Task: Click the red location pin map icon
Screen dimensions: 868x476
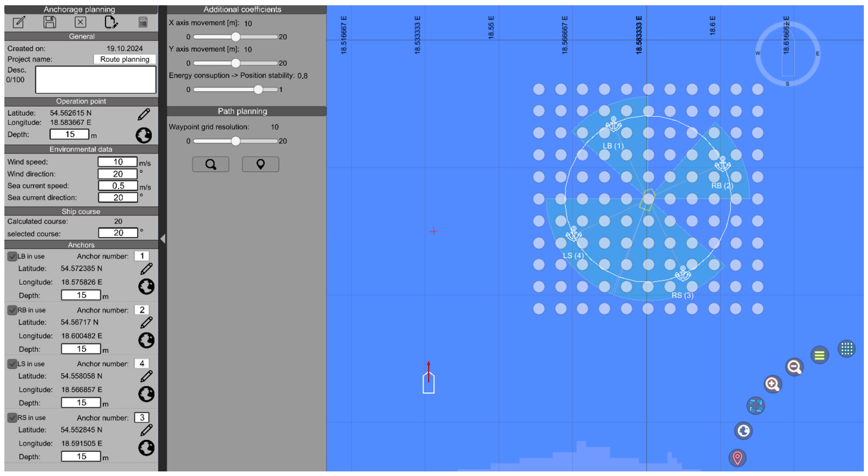Action: point(737,458)
